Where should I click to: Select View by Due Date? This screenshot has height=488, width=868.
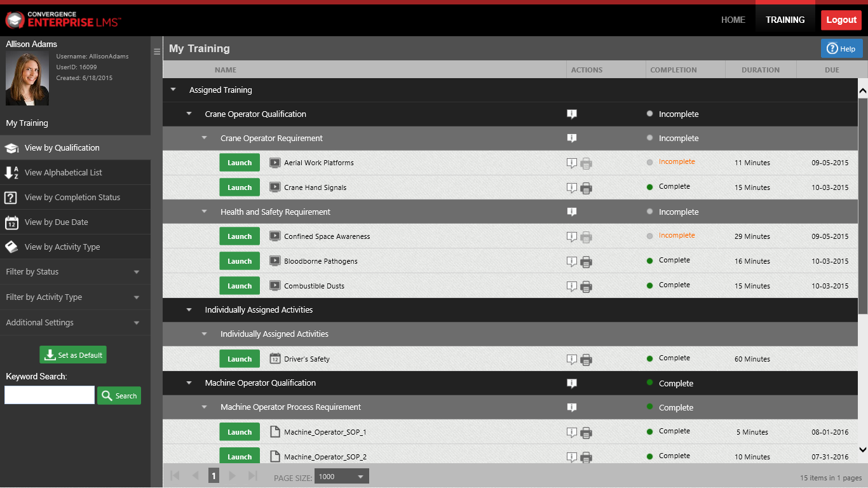click(x=75, y=222)
